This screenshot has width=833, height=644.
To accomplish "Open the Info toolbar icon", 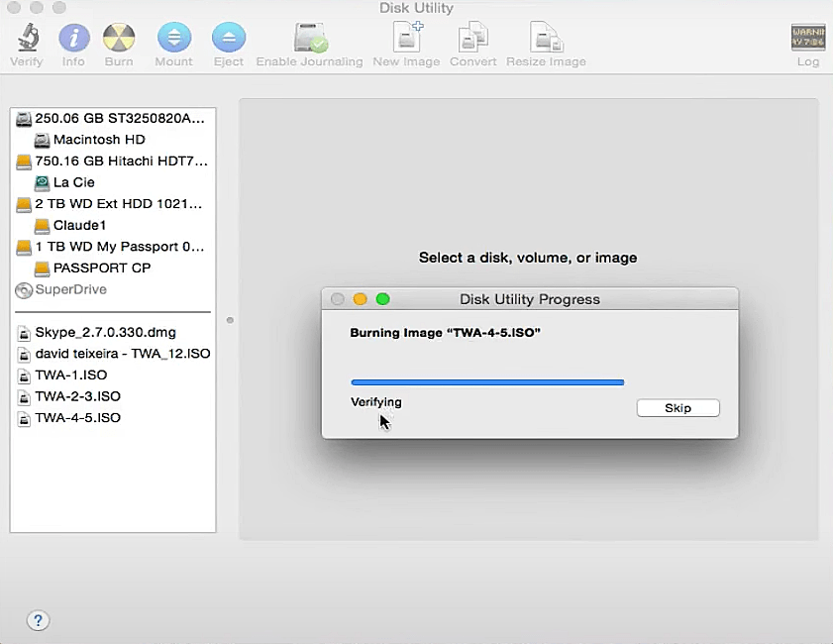I will (73, 40).
